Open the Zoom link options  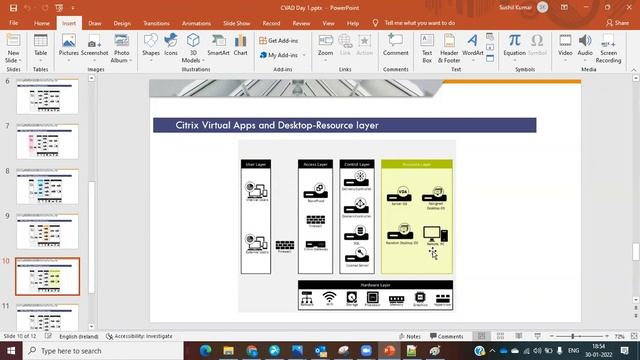point(325,48)
